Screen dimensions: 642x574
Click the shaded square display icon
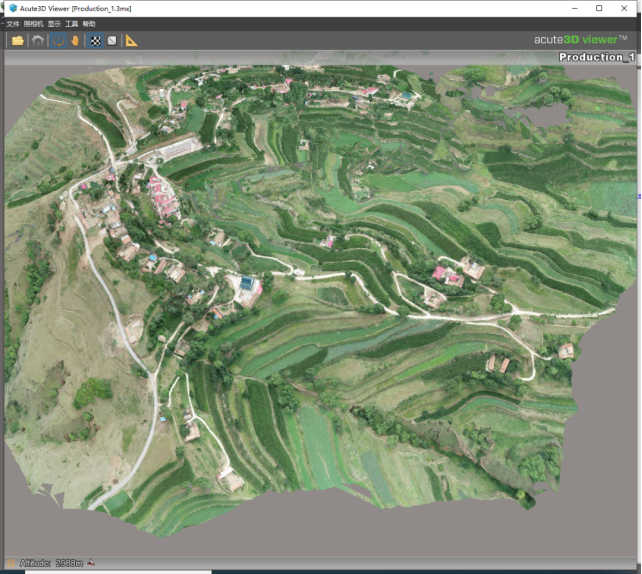click(x=111, y=41)
